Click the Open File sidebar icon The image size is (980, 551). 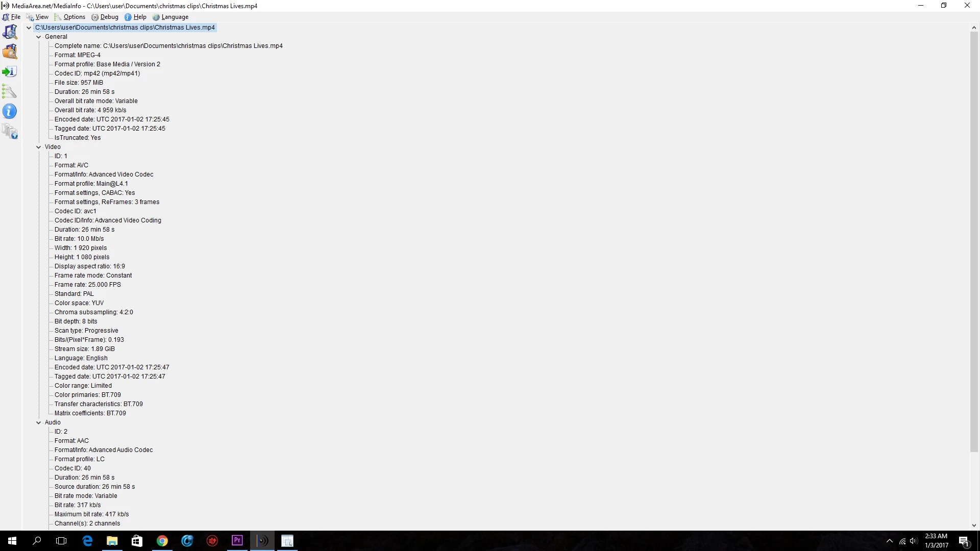click(10, 32)
